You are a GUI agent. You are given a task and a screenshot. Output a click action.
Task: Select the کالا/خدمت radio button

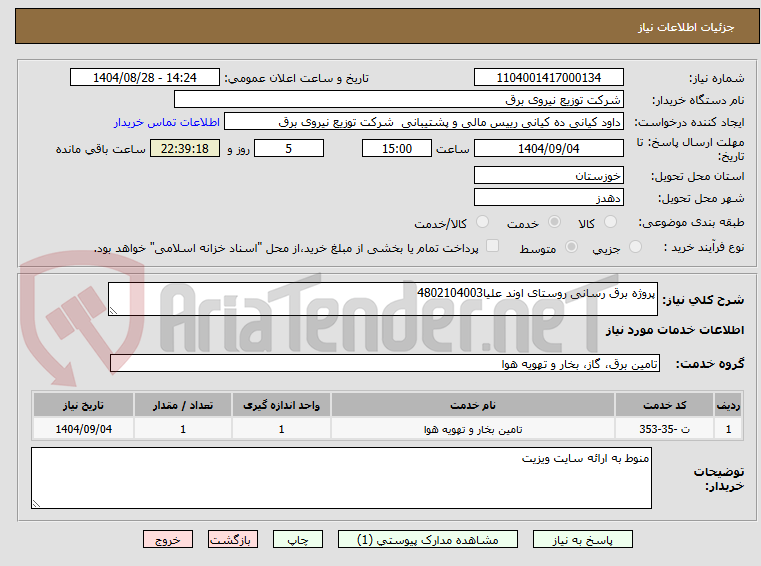[x=482, y=222]
